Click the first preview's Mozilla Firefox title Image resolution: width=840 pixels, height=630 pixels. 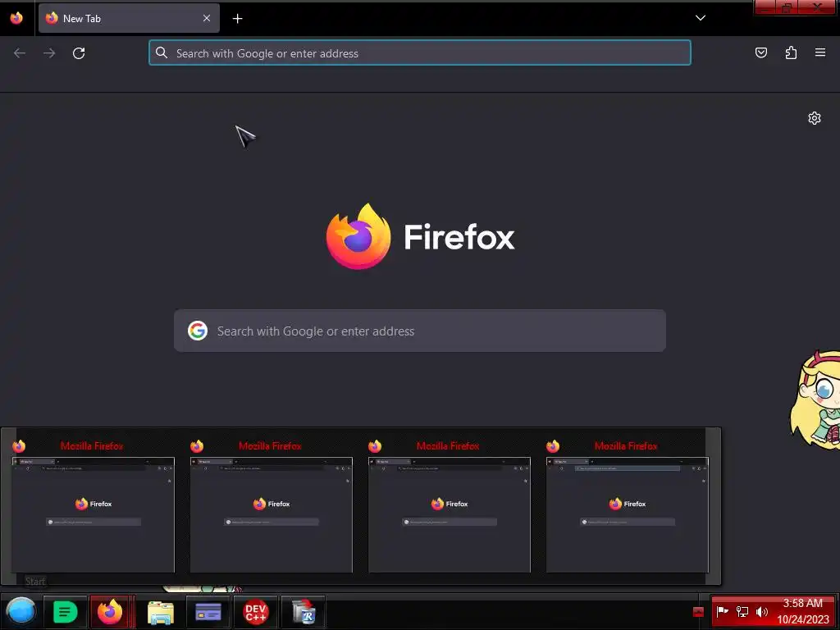[x=92, y=445]
